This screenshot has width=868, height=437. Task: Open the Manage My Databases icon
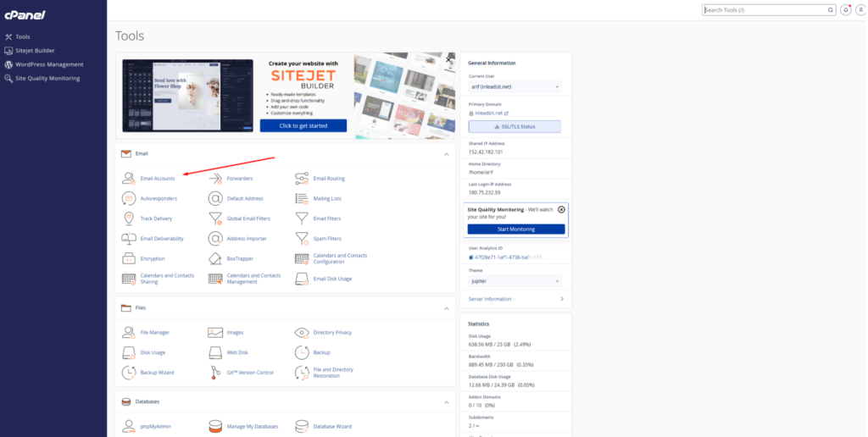click(x=214, y=427)
